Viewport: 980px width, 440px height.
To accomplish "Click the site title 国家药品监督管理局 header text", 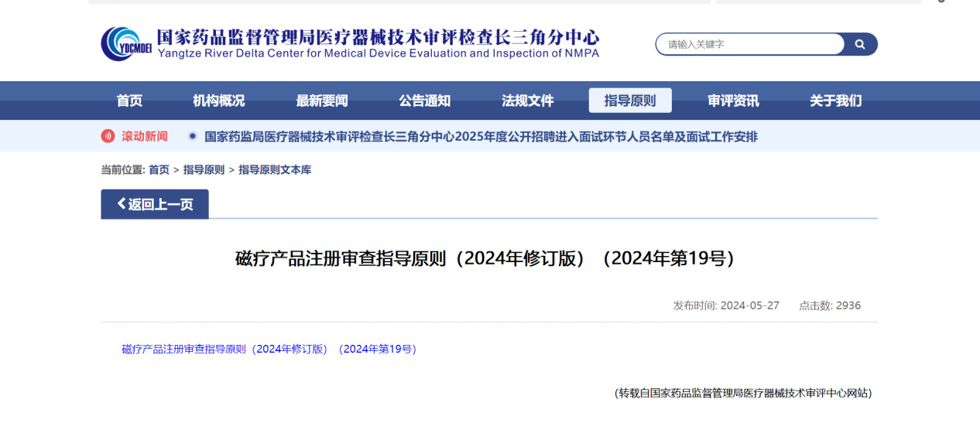I will point(378,37).
